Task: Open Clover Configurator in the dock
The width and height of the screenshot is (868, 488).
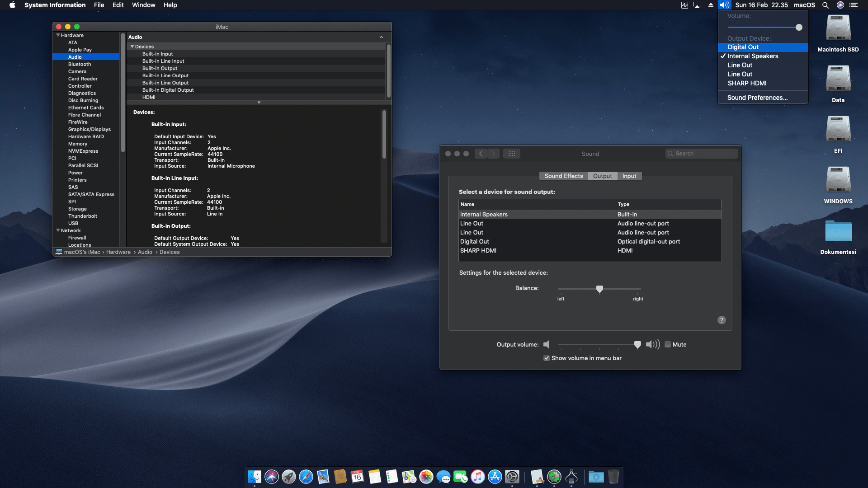Action: pyautogui.click(x=554, y=477)
